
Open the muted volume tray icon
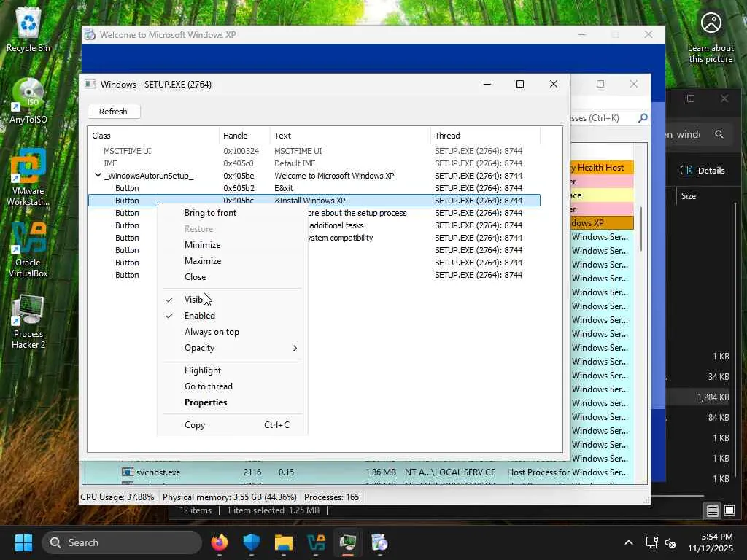coord(670,542)
